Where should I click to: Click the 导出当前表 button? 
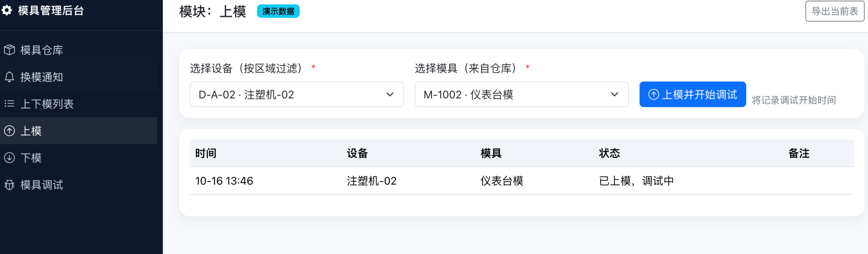(x=834, y=11)
